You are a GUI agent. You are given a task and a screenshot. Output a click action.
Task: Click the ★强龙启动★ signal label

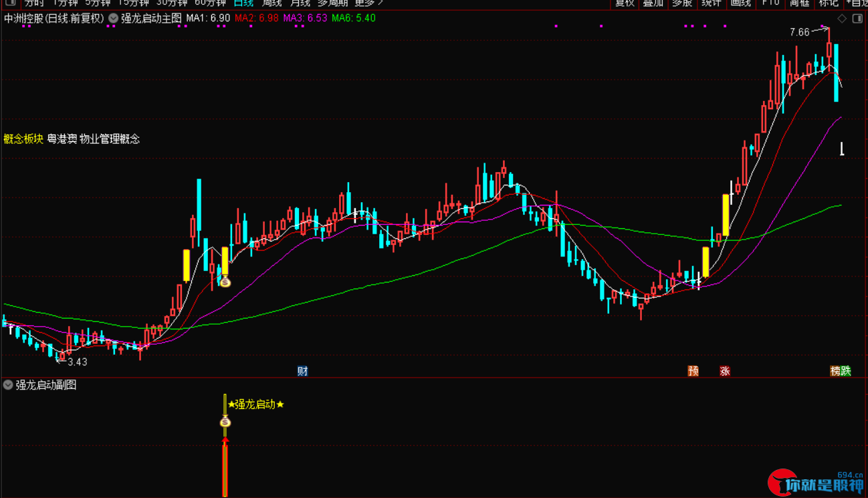[256, 404]
